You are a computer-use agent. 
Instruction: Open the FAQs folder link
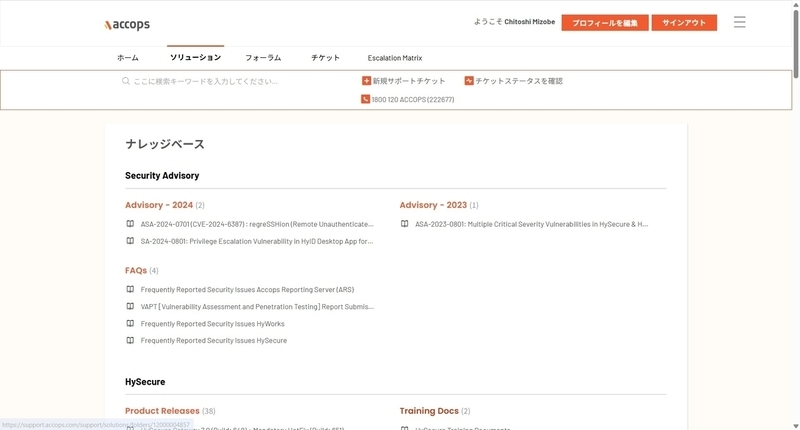coord(136,270)
